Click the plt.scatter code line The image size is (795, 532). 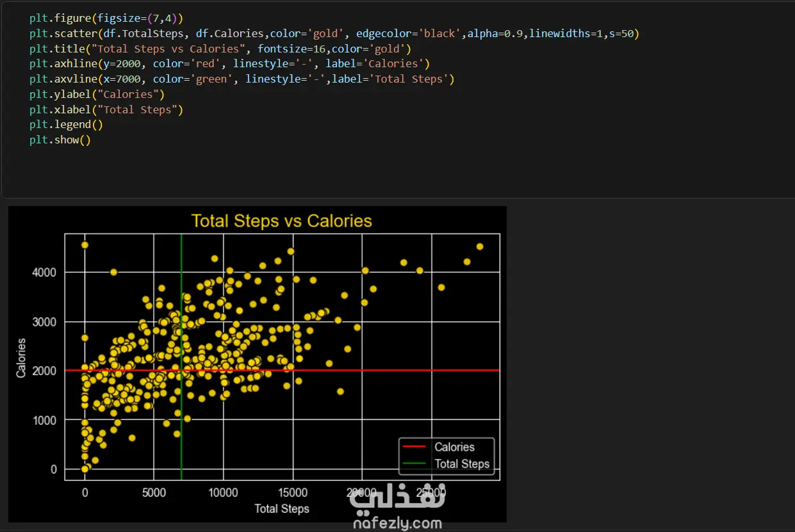[333, 33]
